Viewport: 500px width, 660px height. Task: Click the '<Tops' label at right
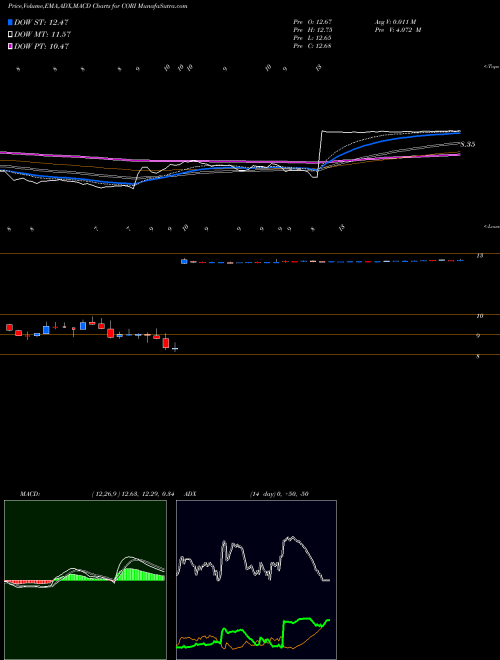(x=492, y=67)
